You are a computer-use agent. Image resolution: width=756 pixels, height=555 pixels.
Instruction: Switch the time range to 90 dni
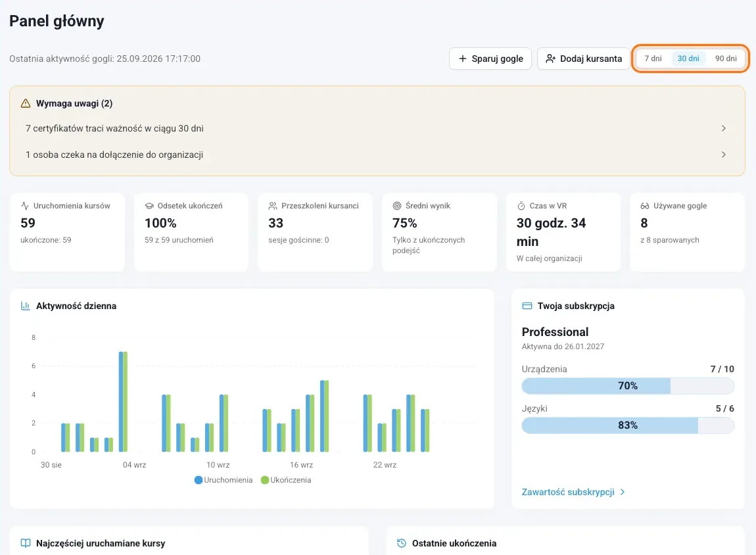click(726, 59)
